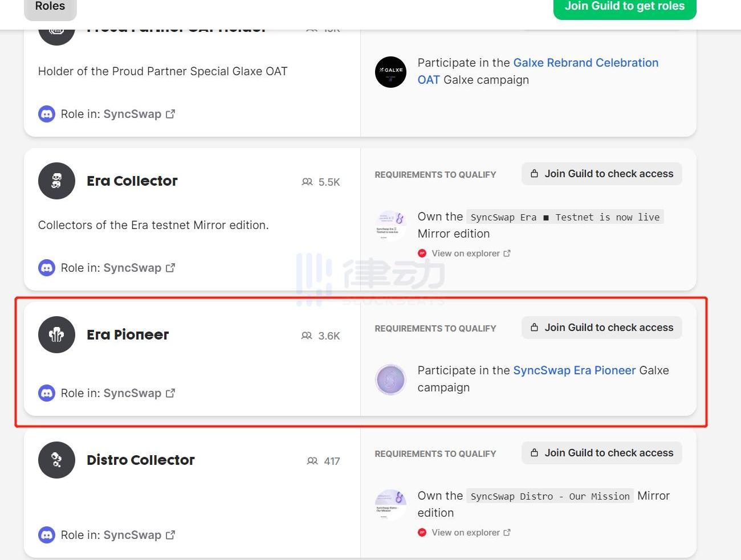Click the members icon beside 417
741x560 pixels.
[312, 461]
